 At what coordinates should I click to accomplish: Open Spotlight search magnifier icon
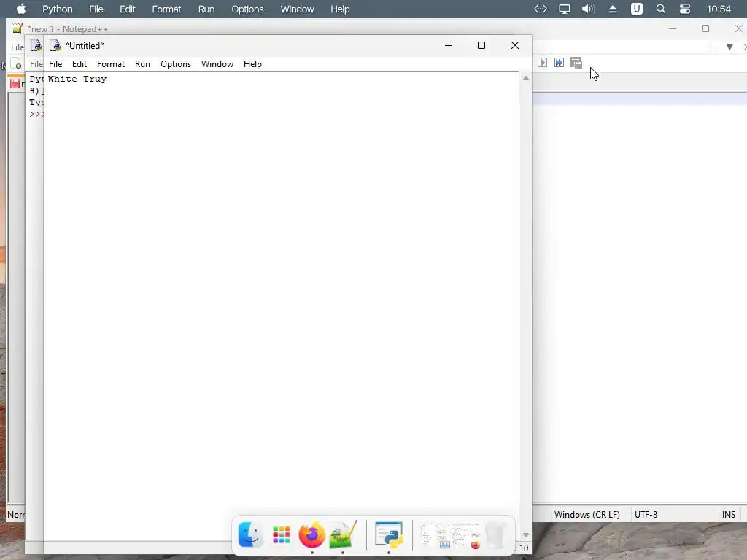click(x=660, y=9)
